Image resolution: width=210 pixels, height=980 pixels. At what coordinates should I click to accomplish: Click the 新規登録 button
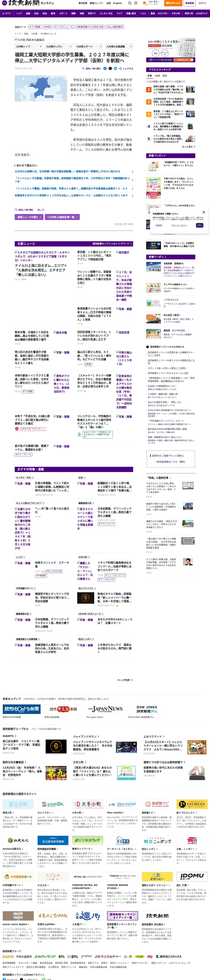[x=189, y=3]
